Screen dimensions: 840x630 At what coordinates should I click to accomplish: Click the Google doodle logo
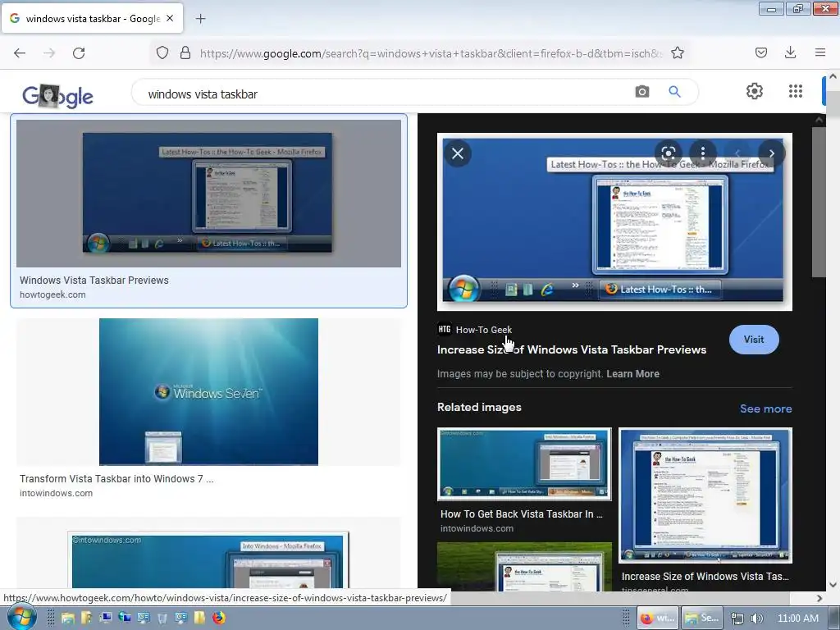[x=57, y=96]
